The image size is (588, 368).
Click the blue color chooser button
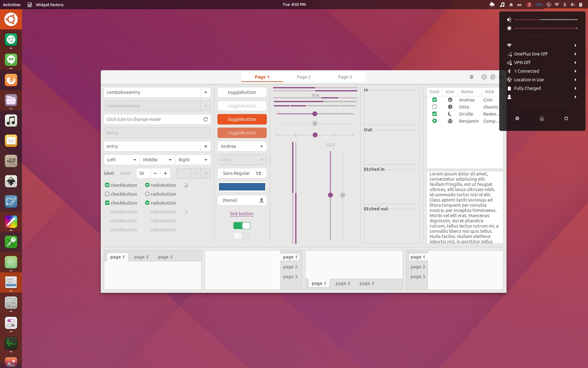242,187
